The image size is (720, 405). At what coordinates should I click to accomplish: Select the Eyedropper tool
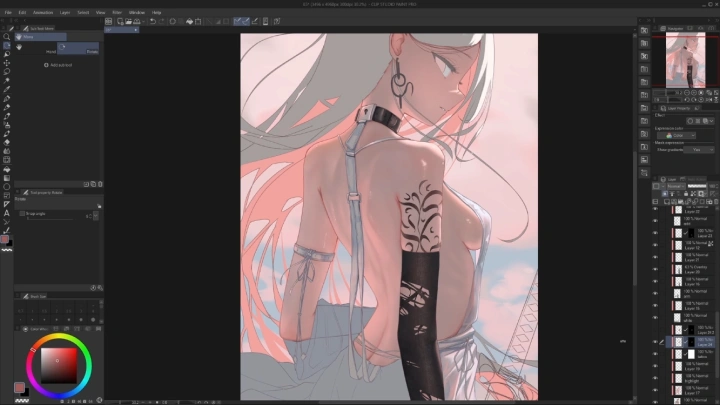coord(7,89)
